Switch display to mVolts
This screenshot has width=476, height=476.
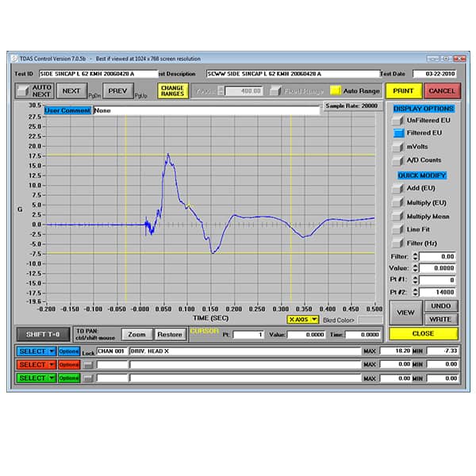[397, 147]
